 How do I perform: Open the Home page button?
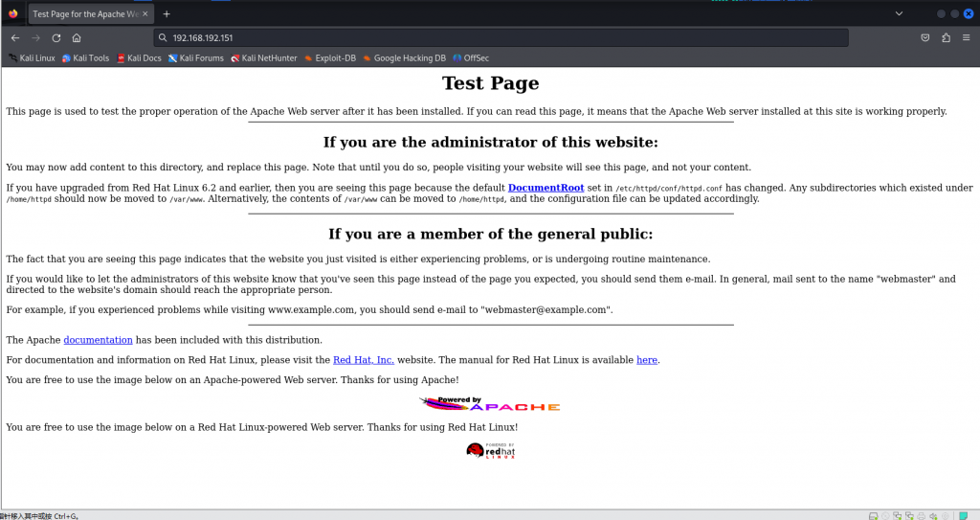click(77, 37)
